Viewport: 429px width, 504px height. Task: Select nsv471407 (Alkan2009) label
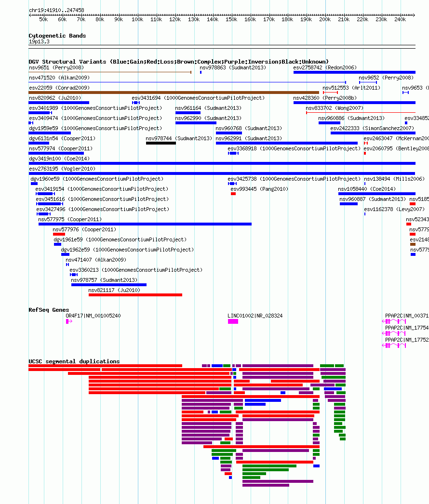pyautogui.click(x=96, y=260)
